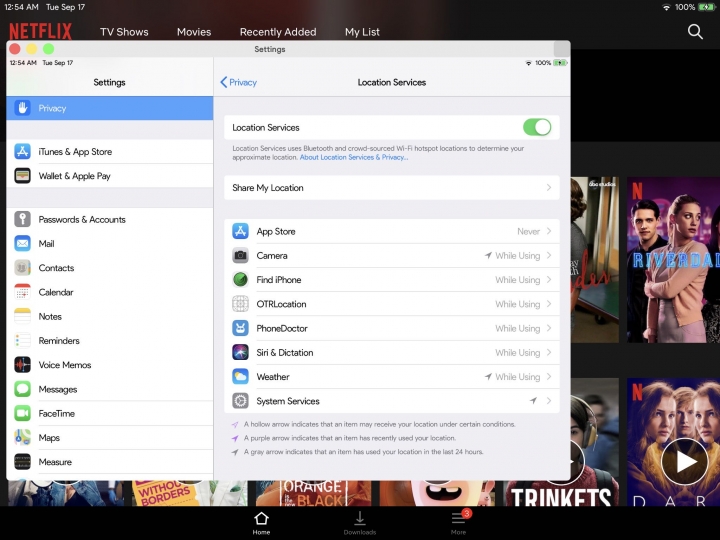Open the Orange Is the New Black thumbnail
Image resolution: width=720 pixels, height=540 pixels.
[313, 493]
